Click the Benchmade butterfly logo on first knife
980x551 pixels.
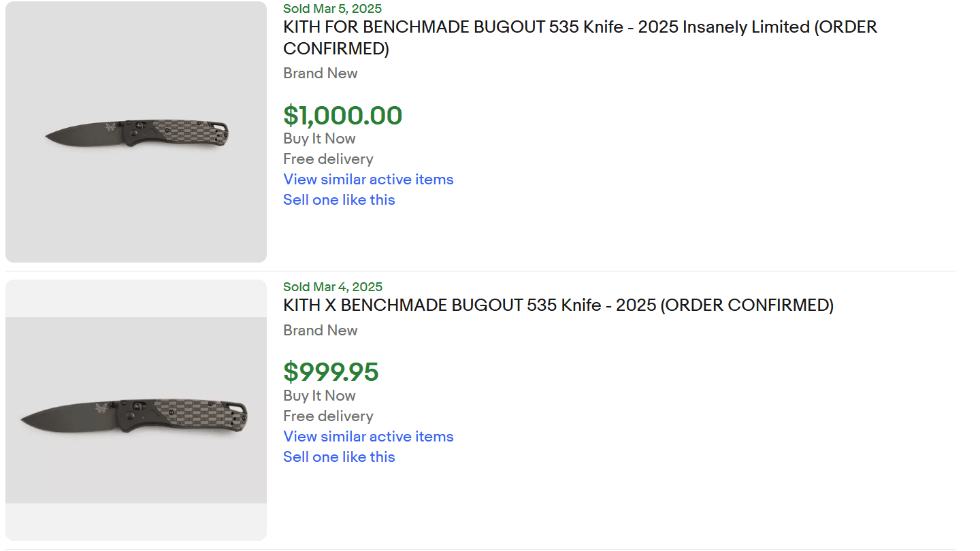(x=111, y=129)
